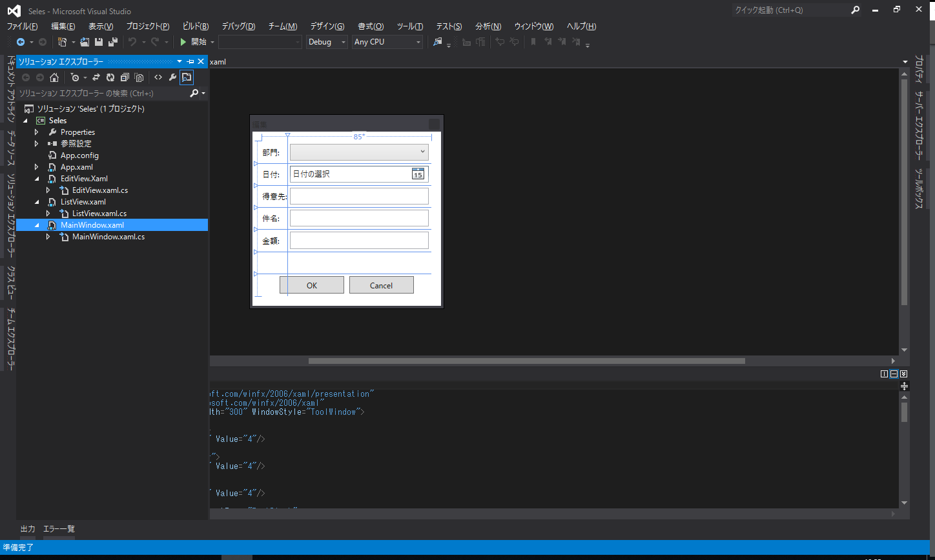Open the エラー一覧 error list tab
Image resolution: width=935 pixels, height=560 pixels.
(x=59, y=529)
